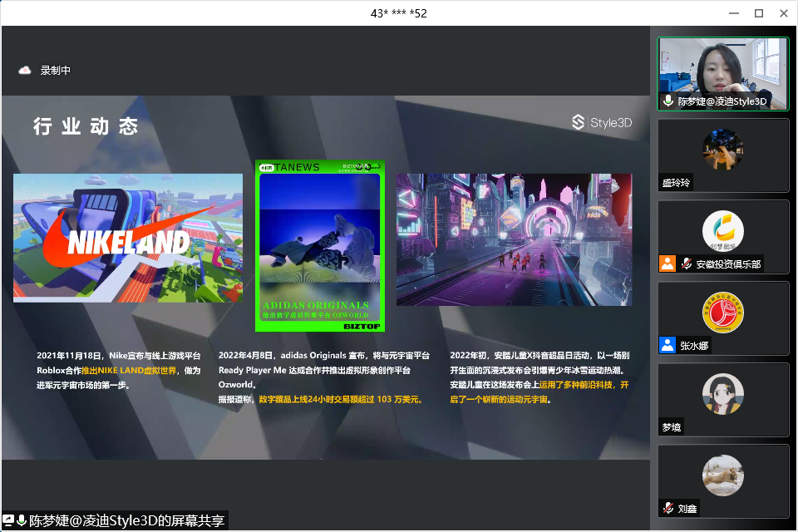Click microphone icon beside 陈梦婕@凌迪Style3D
Image resolution: width=798 pixels, height=532 pixels.
pos(668,101)
